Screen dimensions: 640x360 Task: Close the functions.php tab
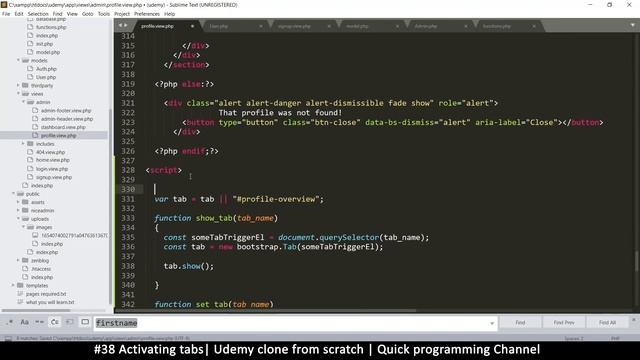tap(534, 26)
